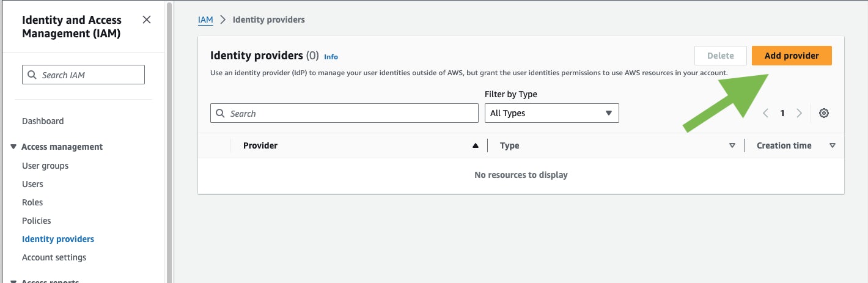Click the magnifier icon in providers search
Screen dimensions: 868x283
(x=221, y=113)
